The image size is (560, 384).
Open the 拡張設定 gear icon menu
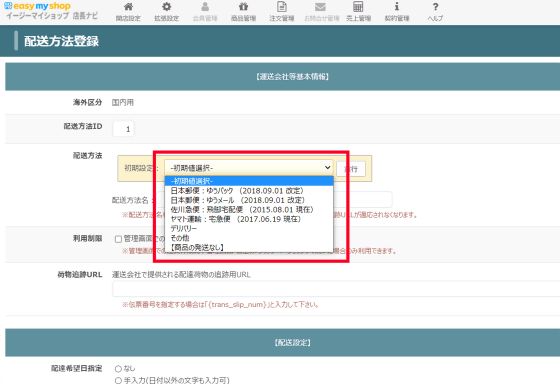[x=166, y=12]
